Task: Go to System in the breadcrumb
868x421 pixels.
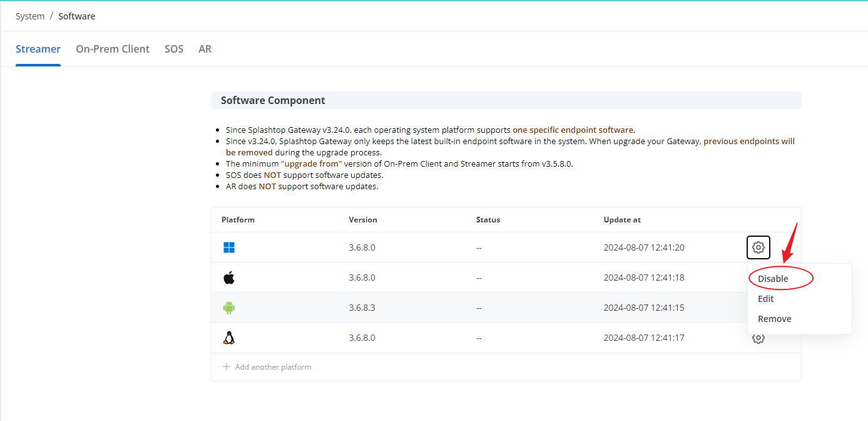Action: click(30, 16)
